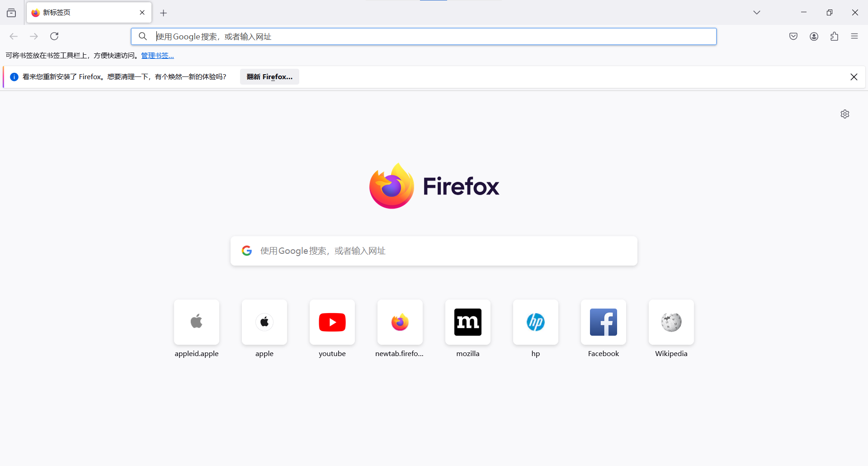Image resolution: width=868 pixels, height=466 pixels.
Task: Close the 新标签页 tab
Action: 142,13
